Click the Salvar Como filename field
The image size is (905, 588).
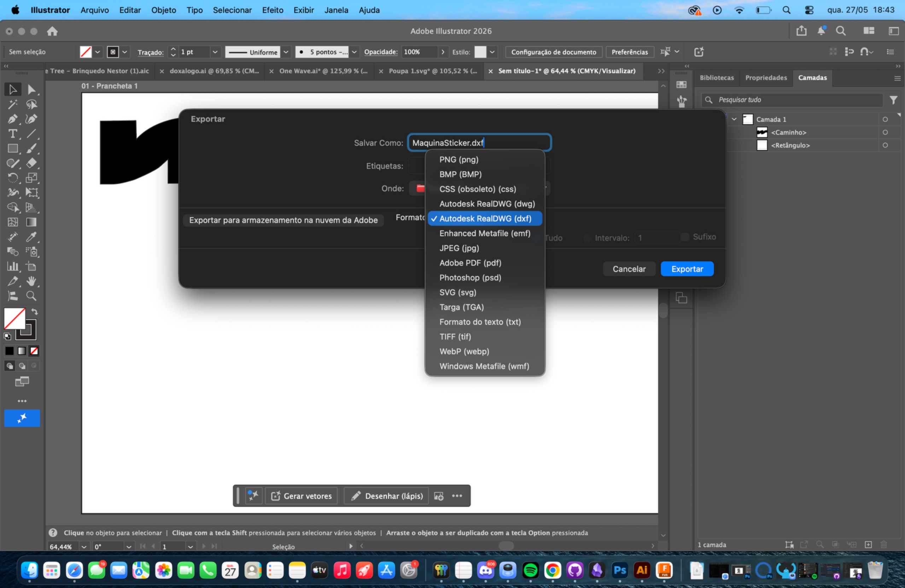coord(479,143)
